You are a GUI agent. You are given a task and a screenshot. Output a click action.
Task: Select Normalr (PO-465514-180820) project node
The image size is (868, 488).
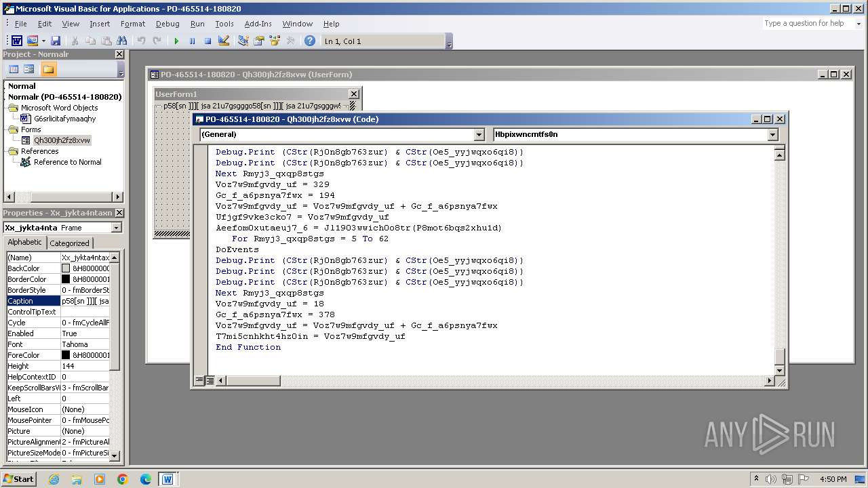65,97
